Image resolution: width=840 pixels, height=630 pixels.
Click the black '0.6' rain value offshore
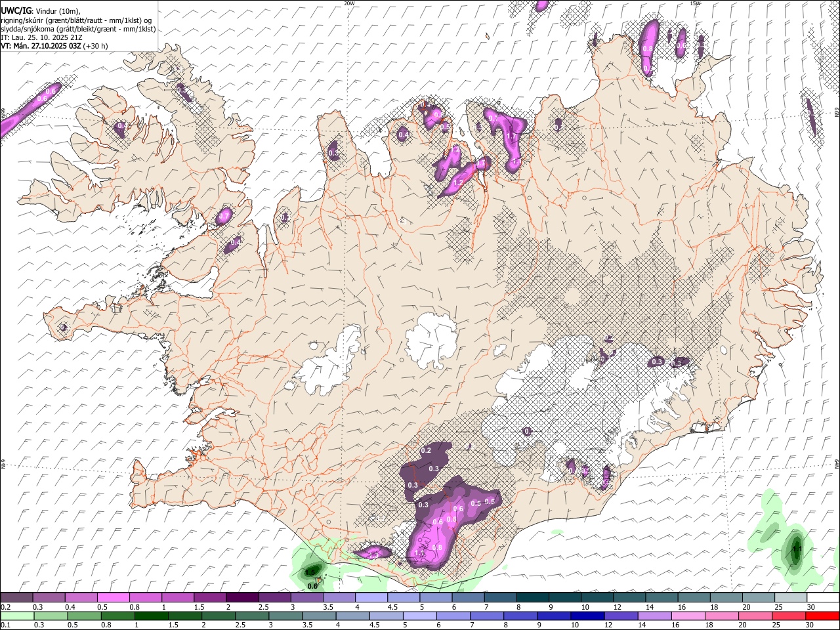point(312,586)
